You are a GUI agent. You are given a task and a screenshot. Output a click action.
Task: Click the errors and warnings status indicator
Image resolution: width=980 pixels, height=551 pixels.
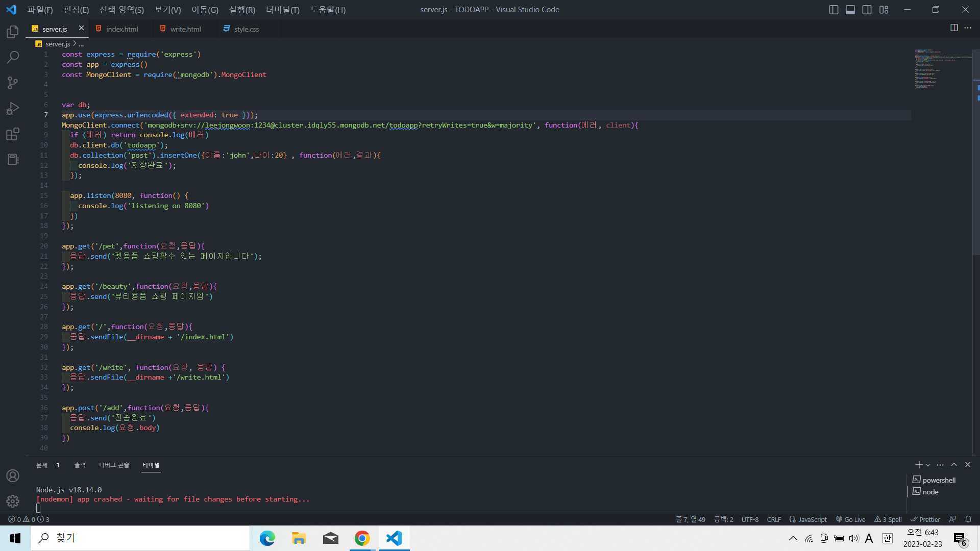click(29, 519)
